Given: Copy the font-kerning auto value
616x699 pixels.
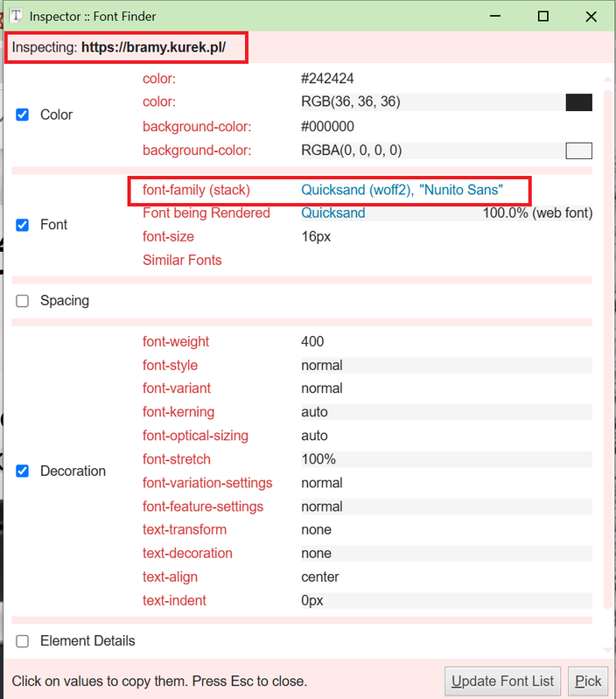Looking at the screenshot, I should [x=314, y=412].
